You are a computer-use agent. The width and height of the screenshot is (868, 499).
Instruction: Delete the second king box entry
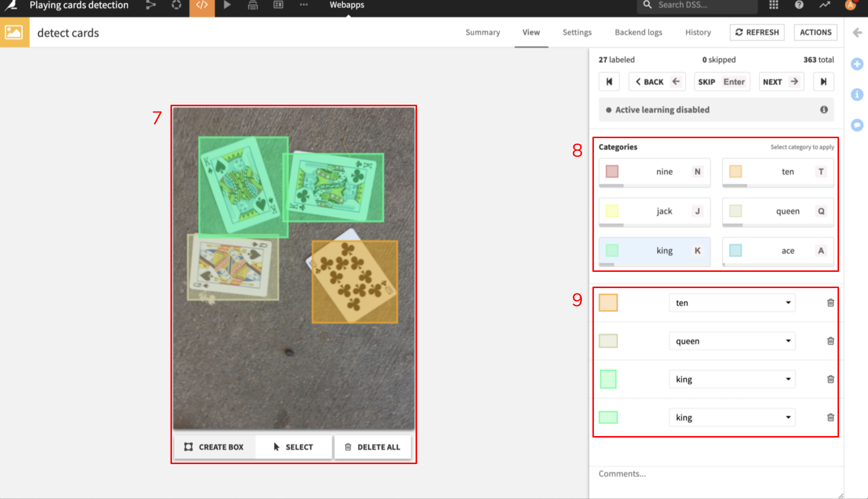[x=831, y=417]
